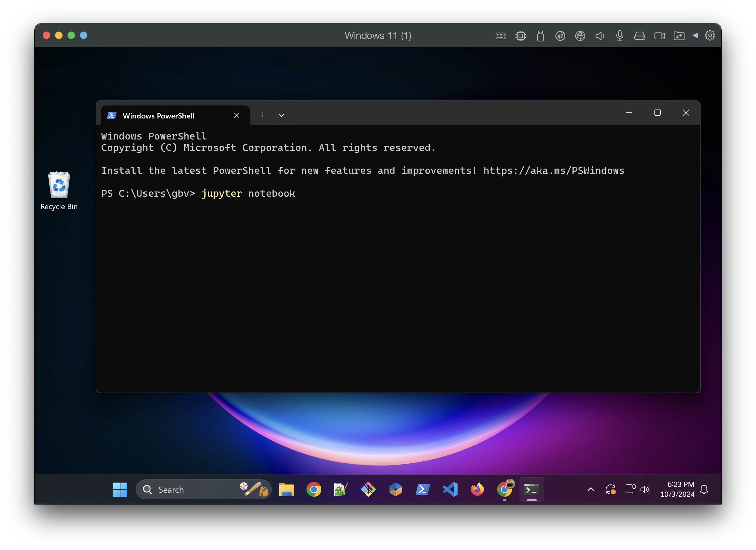This screenshot has width=756, height=550.
Task: Click the keyboard icon in VM toolbar
Action: tap(501, 36)
